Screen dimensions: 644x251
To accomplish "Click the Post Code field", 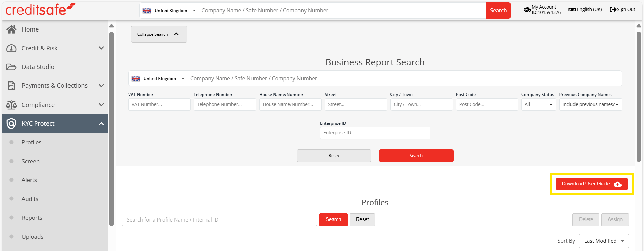I will 487,105.
